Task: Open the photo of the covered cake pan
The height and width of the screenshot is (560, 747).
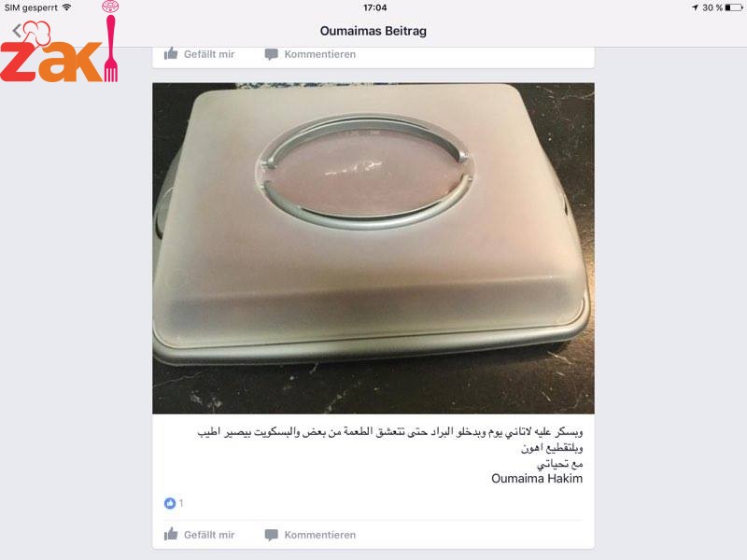Action: 373,248
